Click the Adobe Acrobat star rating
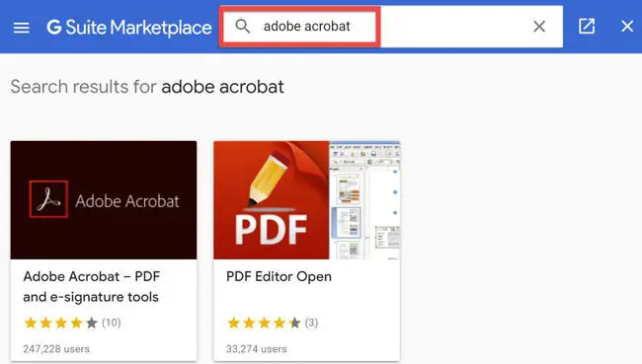Screen dimensions: 642x364 click(60, 324)
